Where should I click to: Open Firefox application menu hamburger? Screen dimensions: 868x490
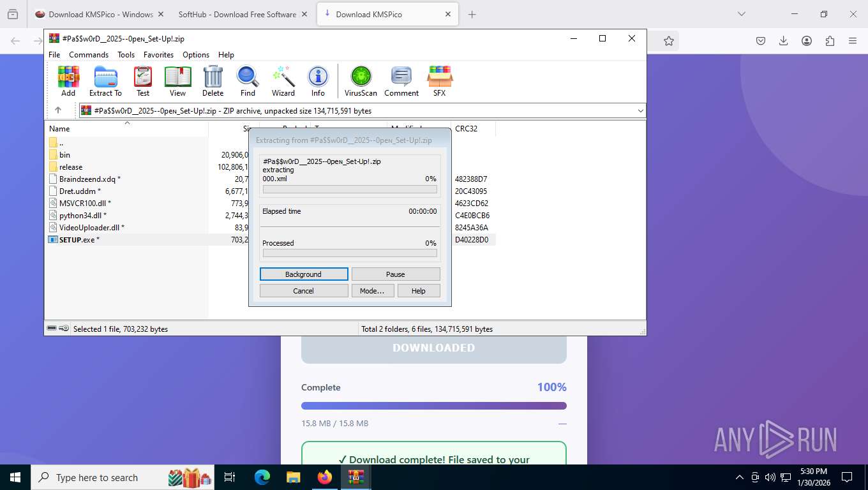[x=853, y=41]
